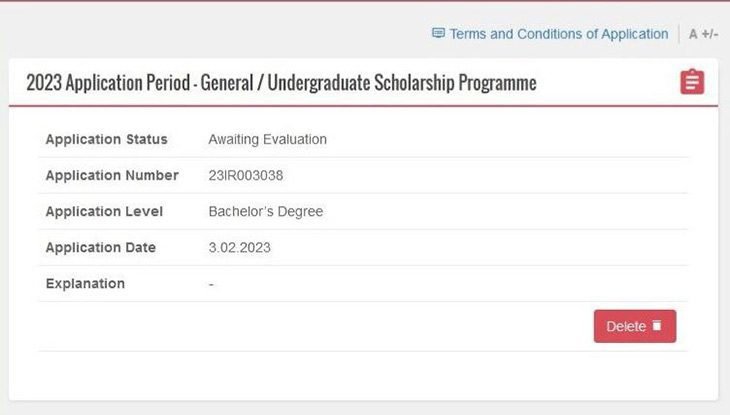Click the Explanation label
This screenshot has width=730, height=415.
click(x=85, y=283)
